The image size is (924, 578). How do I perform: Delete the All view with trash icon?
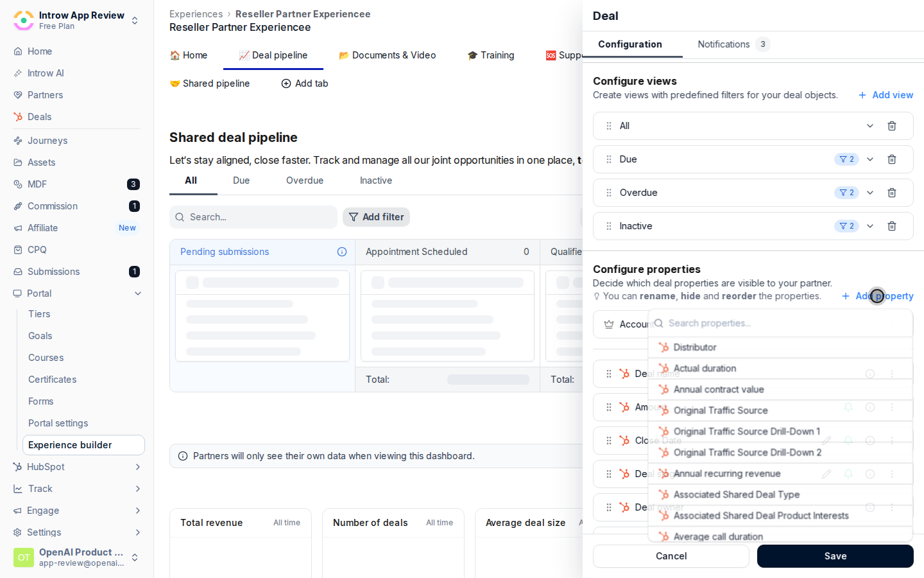(x=892, y=126)
